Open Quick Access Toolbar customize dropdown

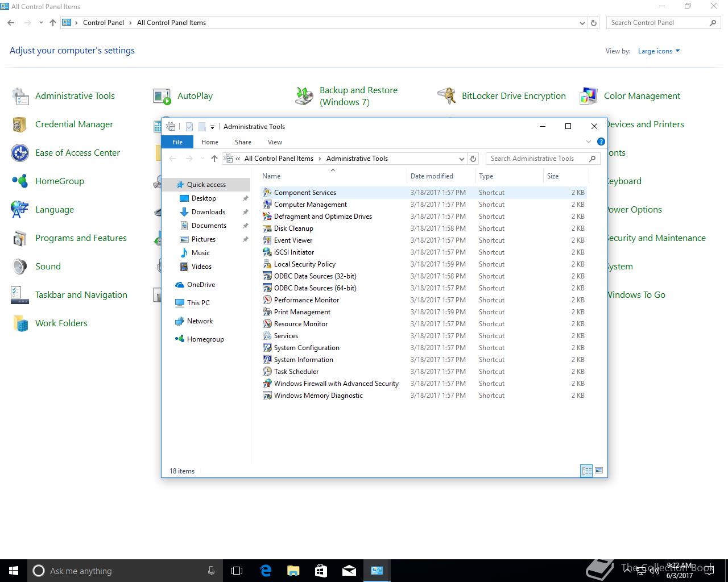[x=212, y=127]
